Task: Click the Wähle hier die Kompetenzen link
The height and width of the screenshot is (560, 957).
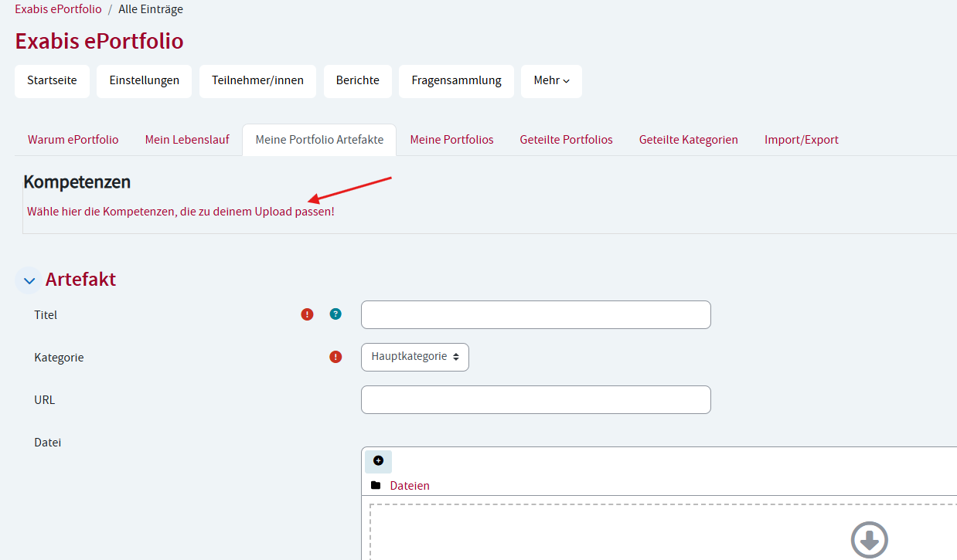Action: (x=181, y=211)
